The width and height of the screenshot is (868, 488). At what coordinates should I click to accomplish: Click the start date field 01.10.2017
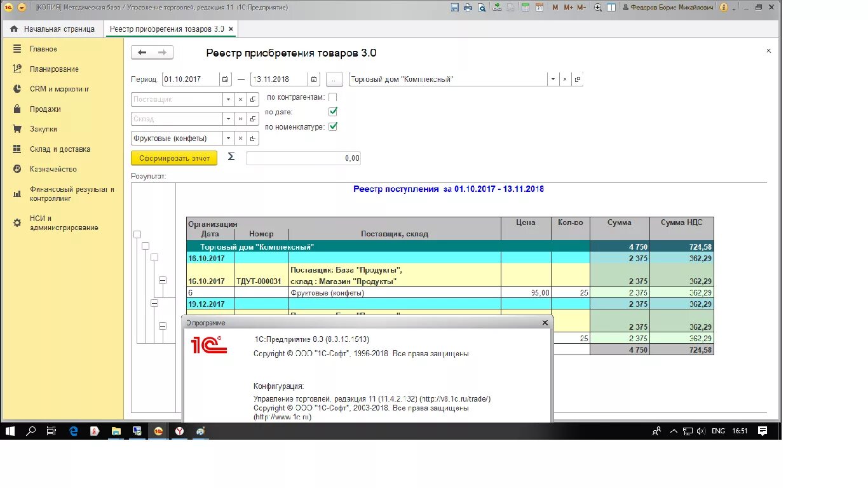191,79
